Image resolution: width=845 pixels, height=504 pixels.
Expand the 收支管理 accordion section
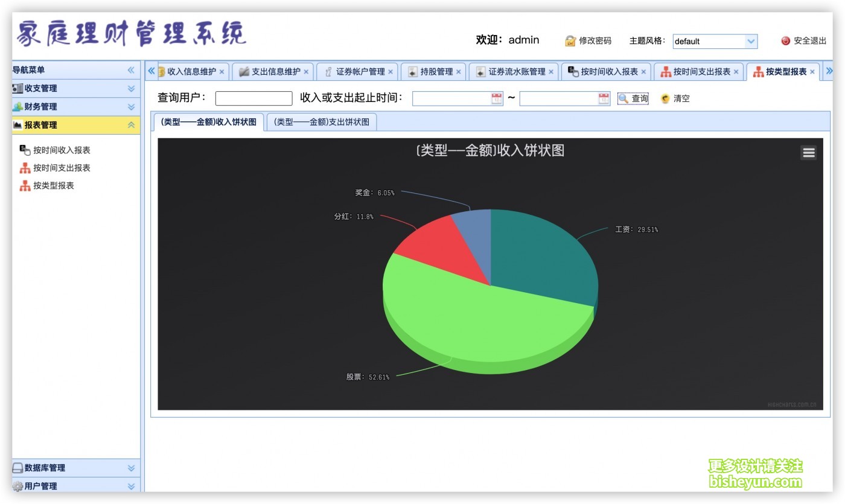(131, 89)
